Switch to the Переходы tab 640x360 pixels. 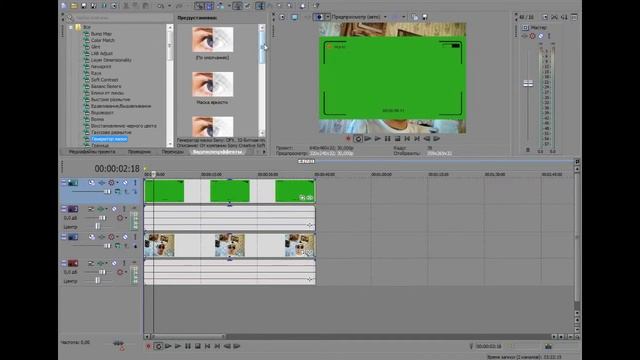[x=173, y=152]
